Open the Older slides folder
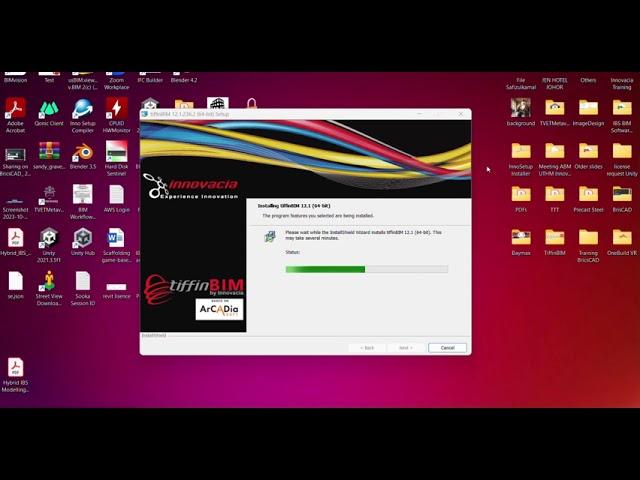 (588, 156)
